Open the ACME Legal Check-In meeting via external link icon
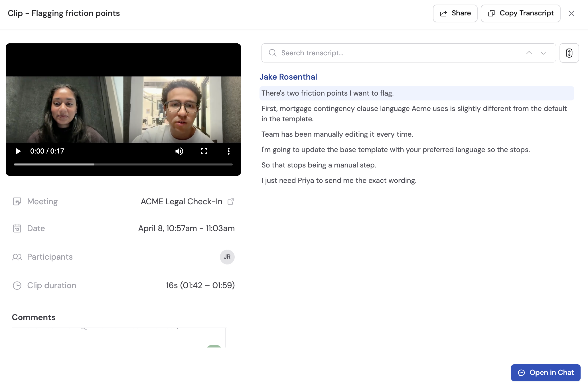588x388 pixels. pos(231,201)
